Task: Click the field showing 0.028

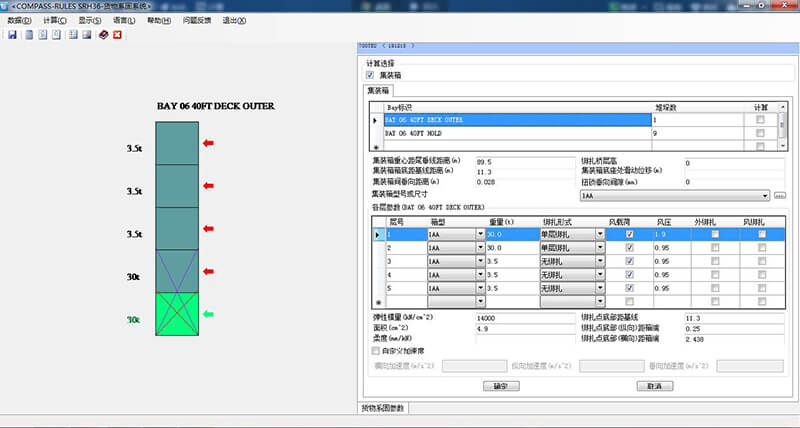Action: coord(525,182)
